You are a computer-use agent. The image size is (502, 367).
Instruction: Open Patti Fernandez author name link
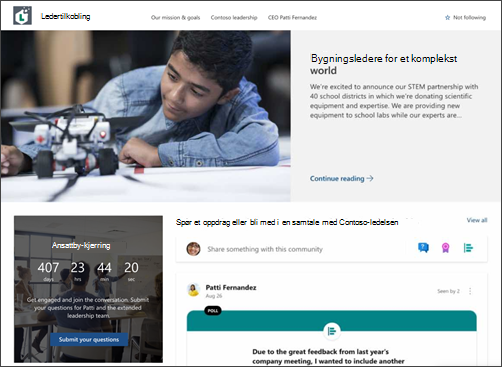point(231,287)
